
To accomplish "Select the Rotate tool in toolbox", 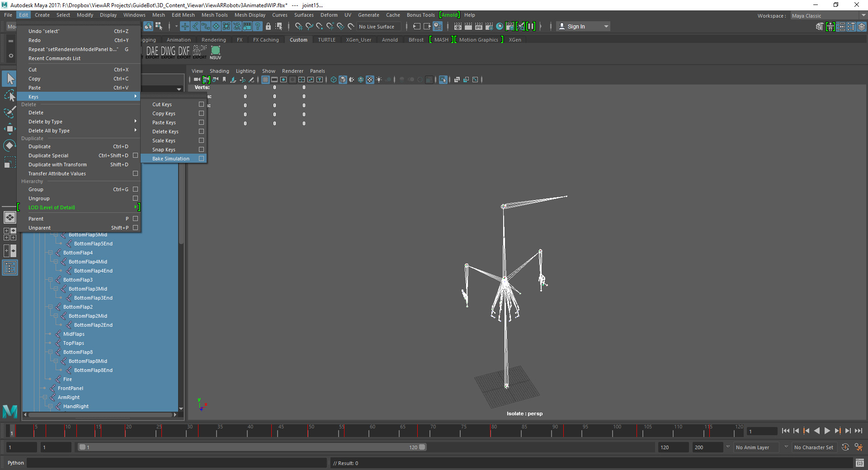I will click(x=9, y=146).
